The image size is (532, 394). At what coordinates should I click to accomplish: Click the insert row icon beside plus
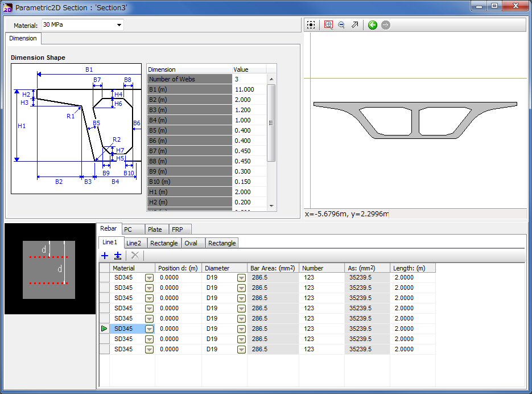coord(118,256)
